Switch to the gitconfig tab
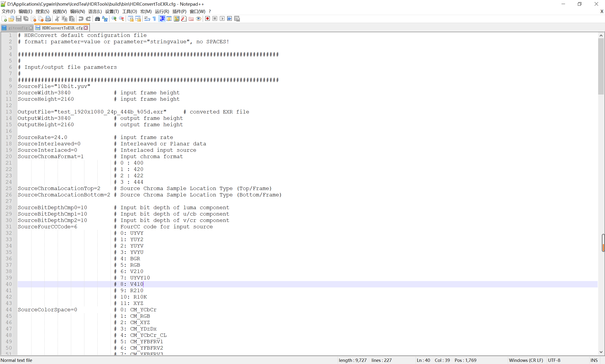 pyautogui.click(x=18, y=28)
